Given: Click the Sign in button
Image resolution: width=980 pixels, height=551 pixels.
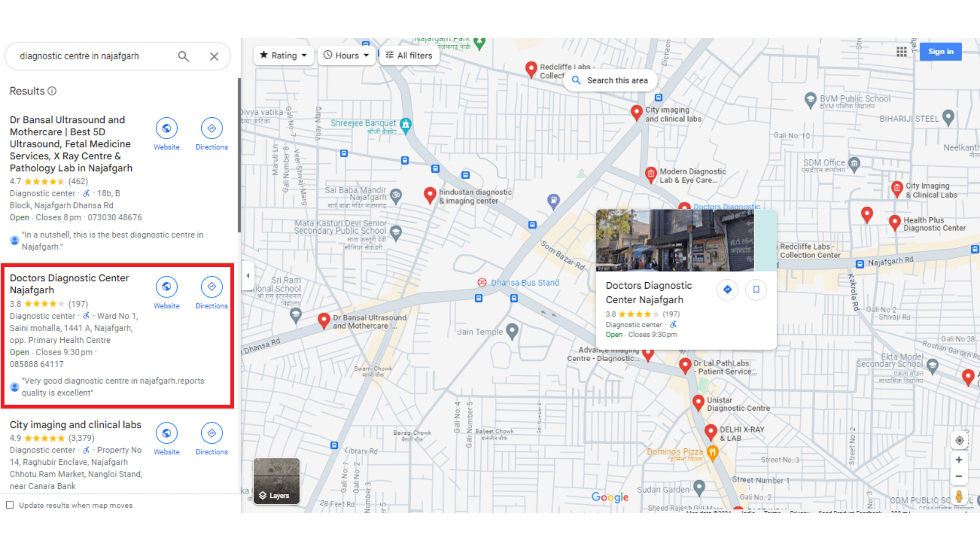Looking at the screenshot, I should [940, 52].
